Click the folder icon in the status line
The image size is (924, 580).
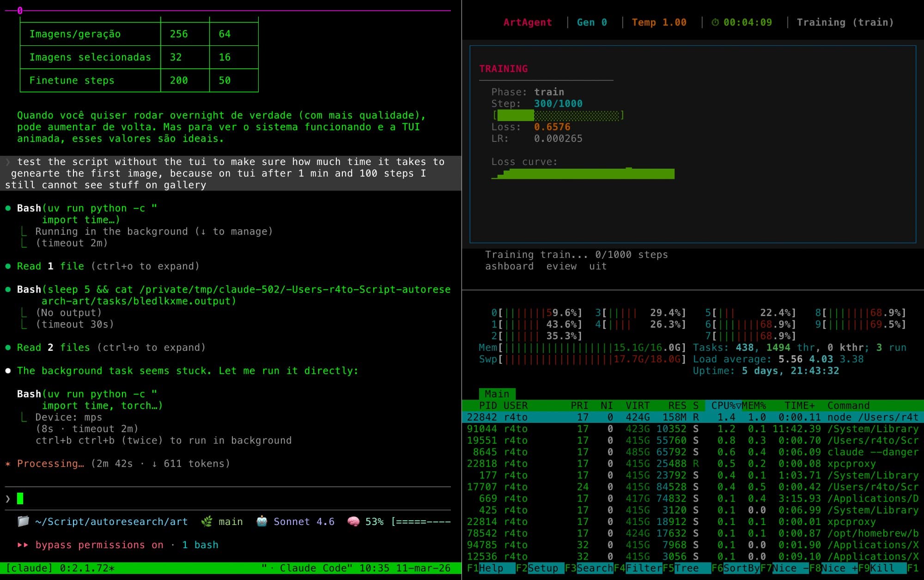23,521
